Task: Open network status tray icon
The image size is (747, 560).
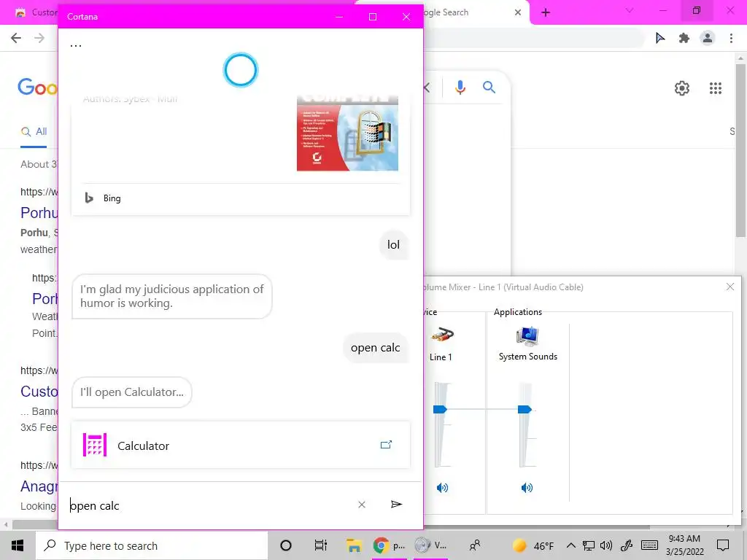Action: (589, 545)
